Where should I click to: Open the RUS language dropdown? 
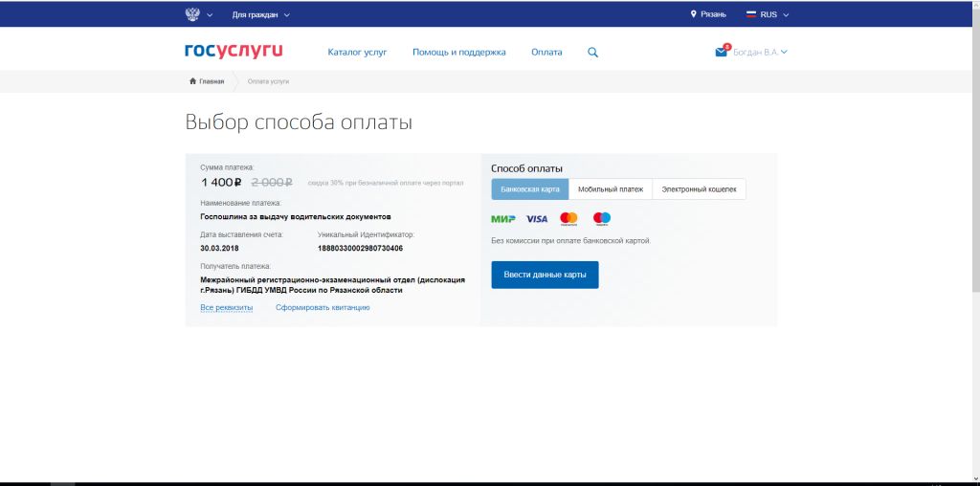(x=773, y=14)
